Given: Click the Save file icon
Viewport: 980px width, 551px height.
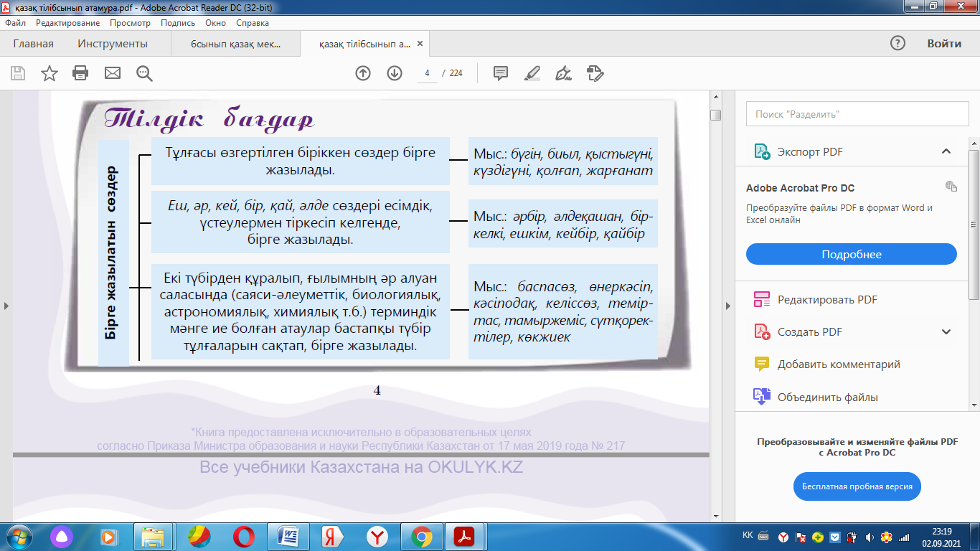Looking at the screenshot, I should coord(18,73).
